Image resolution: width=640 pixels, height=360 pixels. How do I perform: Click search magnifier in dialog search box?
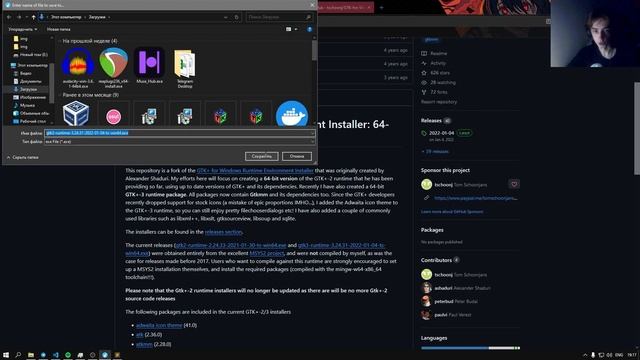(308, 17)
